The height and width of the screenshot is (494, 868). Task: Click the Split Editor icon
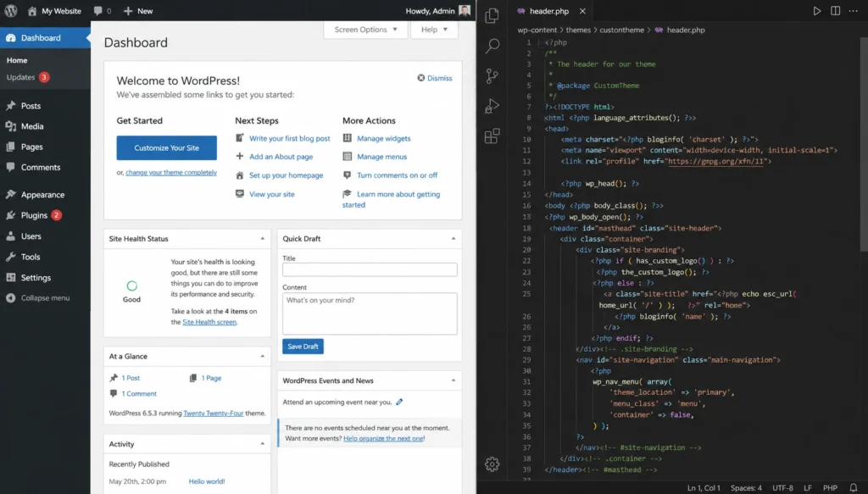click(x=835, y=11)
